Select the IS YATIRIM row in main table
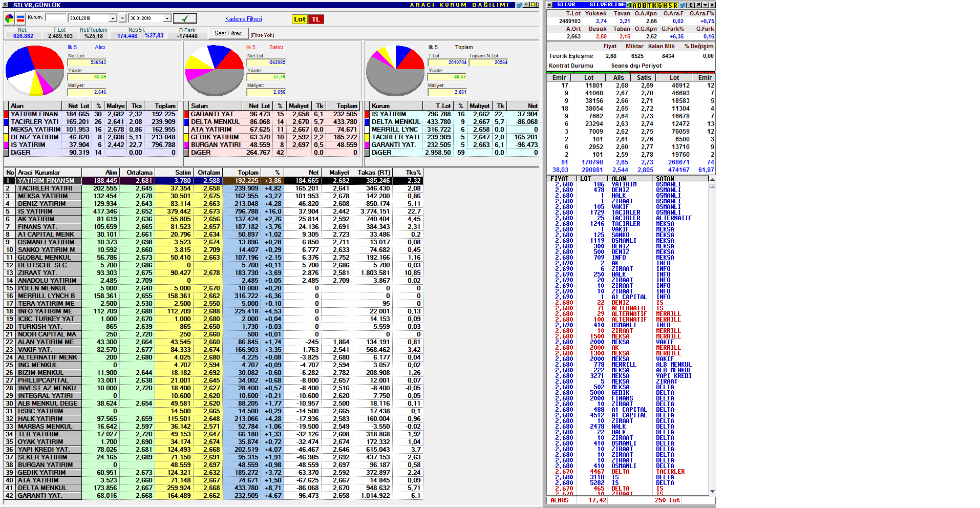Screen dimensions: 980x508 pos(213,211)
